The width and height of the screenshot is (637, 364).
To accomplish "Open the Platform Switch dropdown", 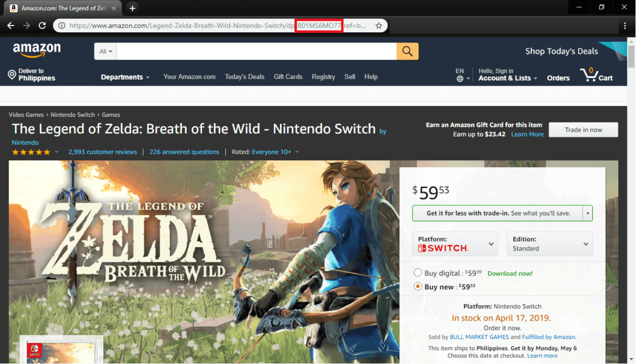I will pyautogui.click(x=455, y=244).
